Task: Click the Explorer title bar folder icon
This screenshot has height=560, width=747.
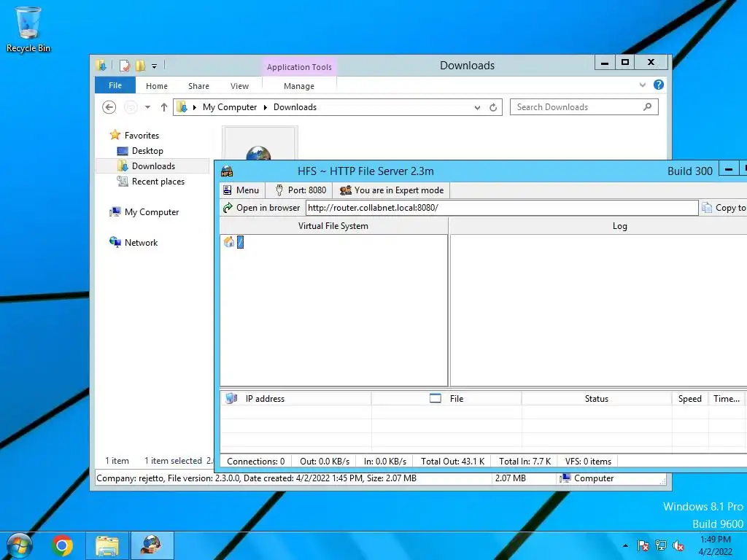Action: click(101, 65)
